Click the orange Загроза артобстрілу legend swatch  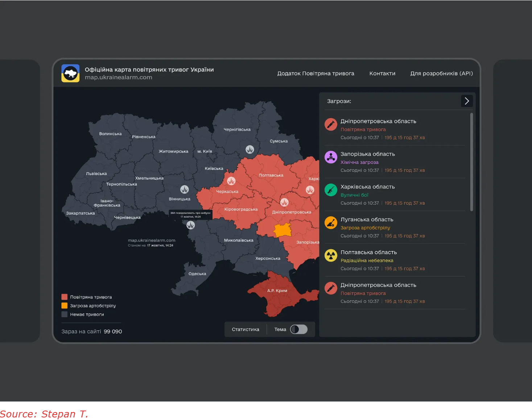click(65, 306)
